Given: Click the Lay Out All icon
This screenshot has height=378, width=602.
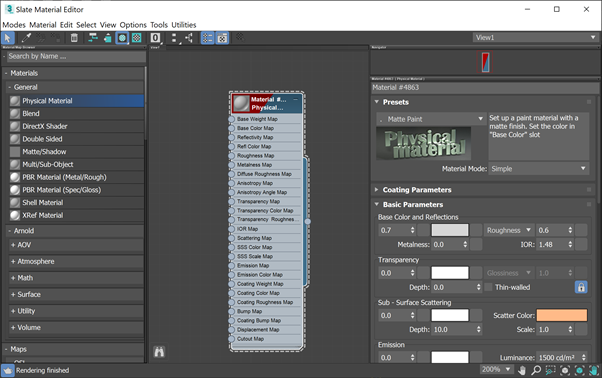Looking at the screenshot, I should tap(174, 38).
